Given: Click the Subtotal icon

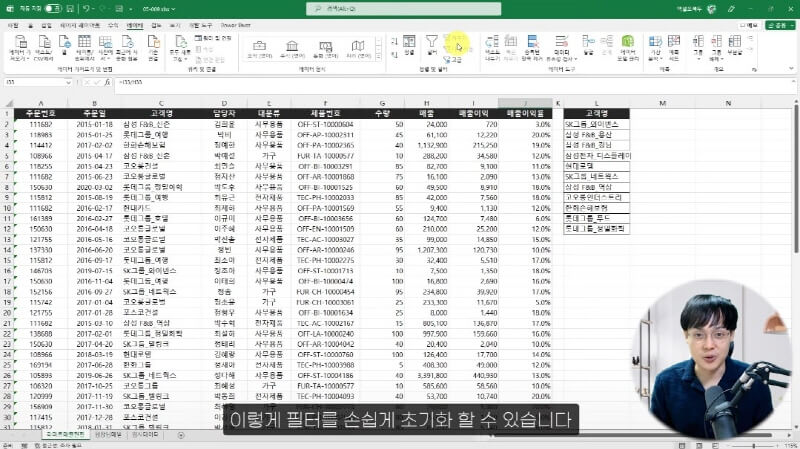Looking at the screenshot, I should point(735,45).
